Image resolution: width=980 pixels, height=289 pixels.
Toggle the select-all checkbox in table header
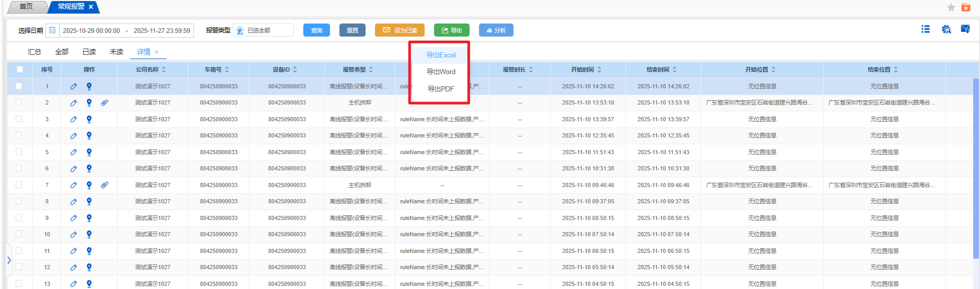pos(20,70)
